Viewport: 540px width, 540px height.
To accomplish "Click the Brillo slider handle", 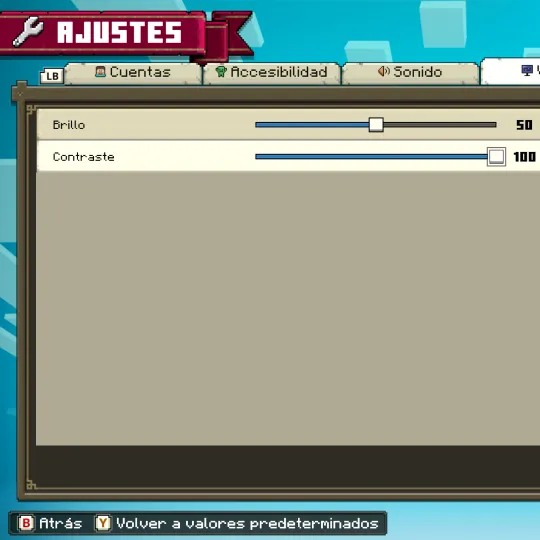I will click(376, 125).
